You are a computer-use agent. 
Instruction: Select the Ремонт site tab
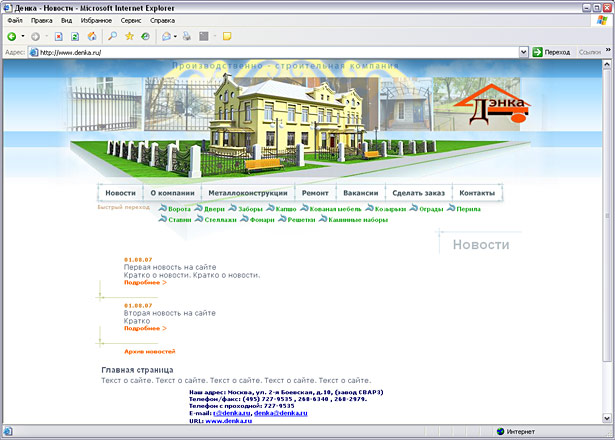pyautogui.click(x=315, y=193)
